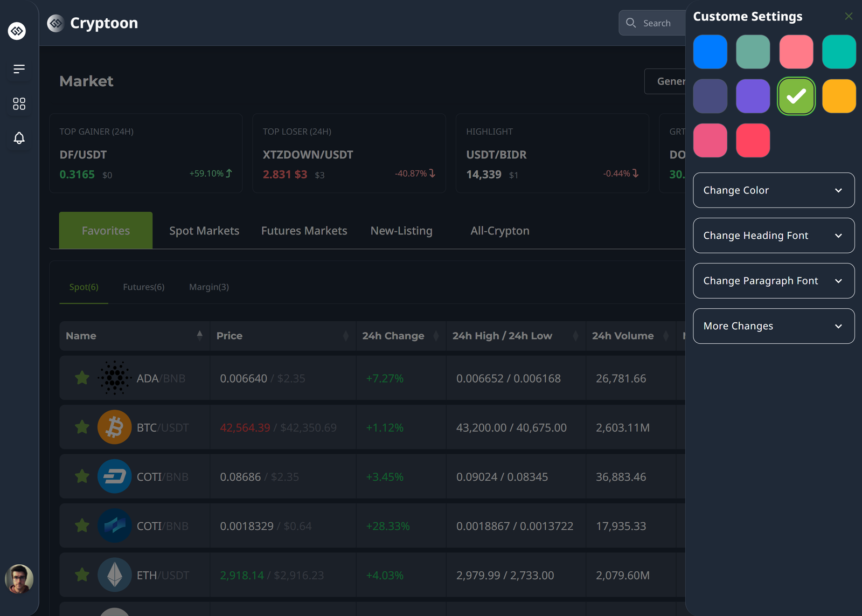Open the user profile avatar
Image resolution: width=862 pixels, height=616 pixels.
pos(19,579)
